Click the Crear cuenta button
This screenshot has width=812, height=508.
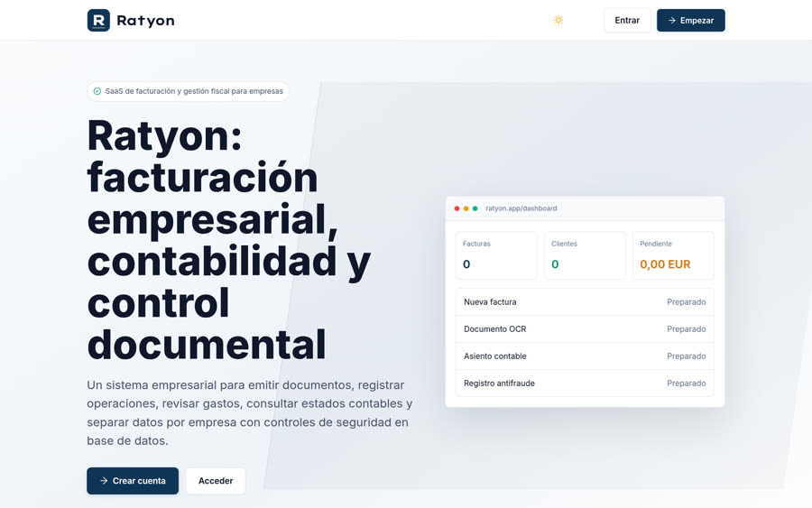click(133, 481)
